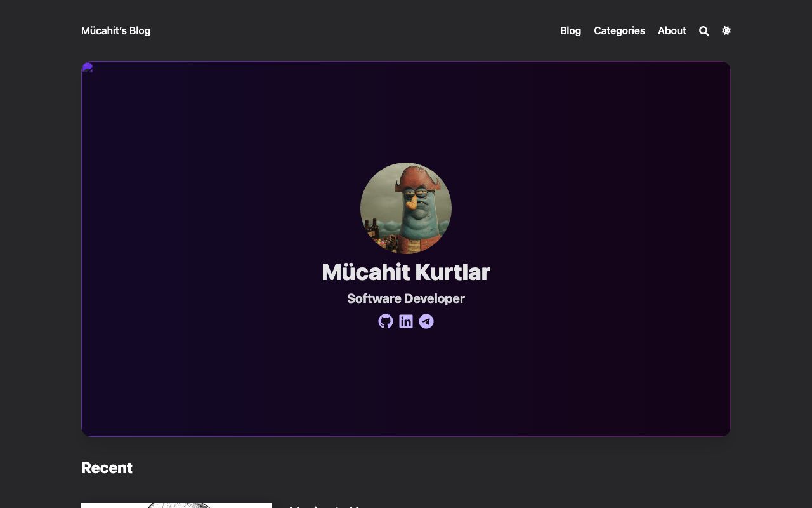
Task: Open the Telegram contact icon
Action: tap(426, 321)
